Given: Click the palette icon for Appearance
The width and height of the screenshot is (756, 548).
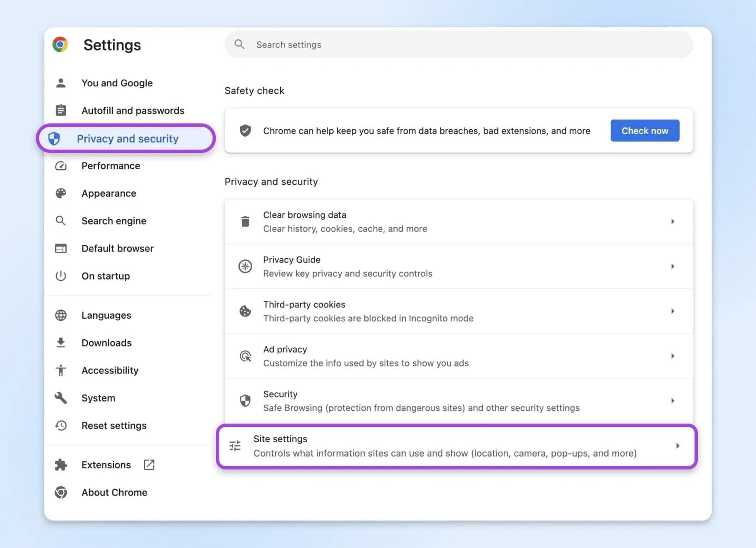Looking at the screenshot, I should point(61,193).
